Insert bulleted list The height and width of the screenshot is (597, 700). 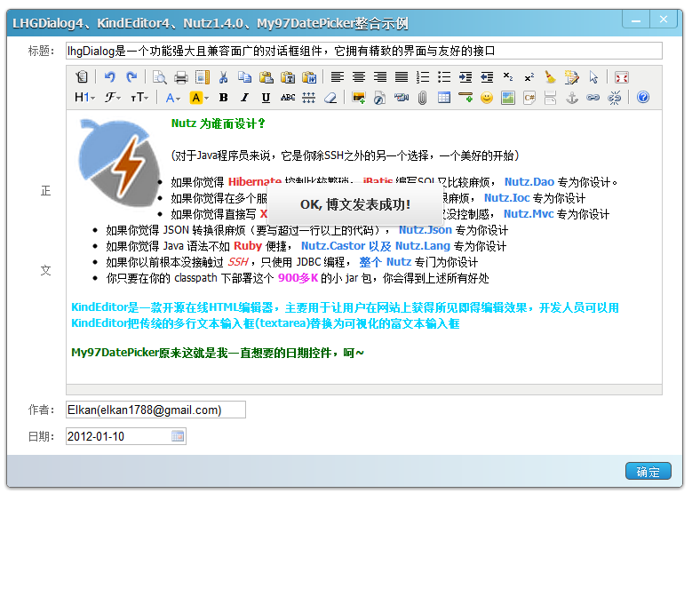[444, 77]
